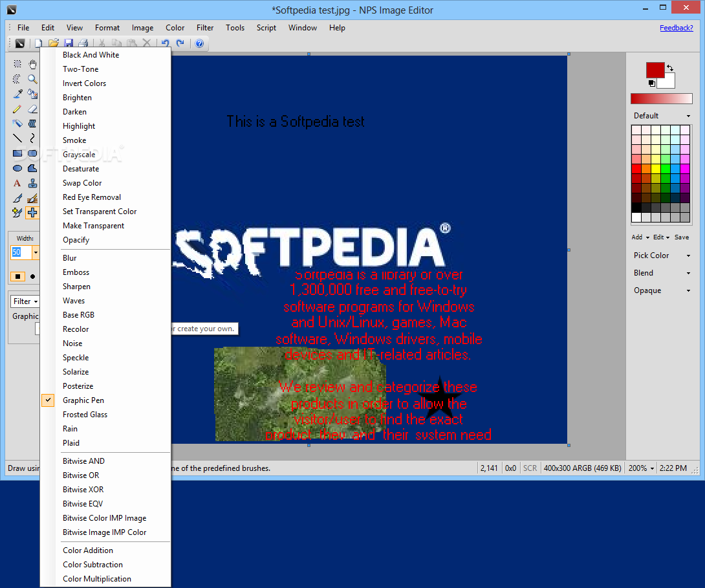The image size is (705, 588).
Task: Click the 2:22 PM clock in status bar
Action: [x=673, y=468]
